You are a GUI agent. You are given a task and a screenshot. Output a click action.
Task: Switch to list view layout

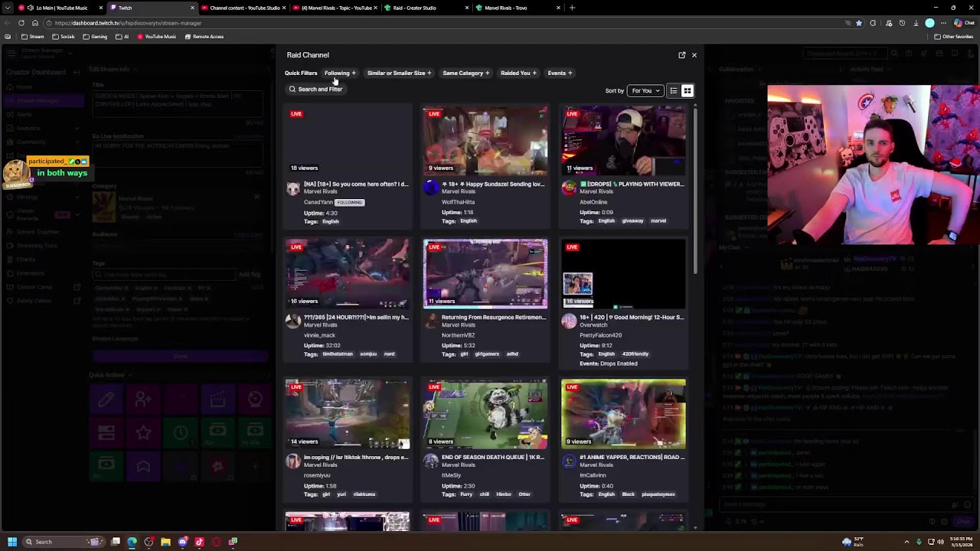pos(674,91)
